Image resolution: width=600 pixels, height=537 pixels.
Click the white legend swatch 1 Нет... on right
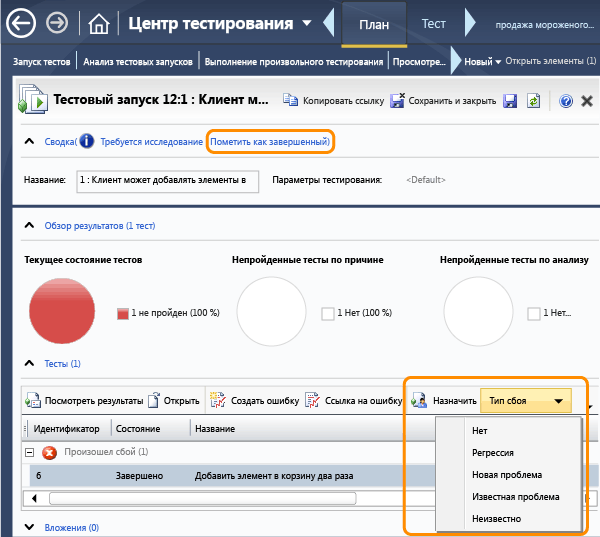[x=534, y=313]
